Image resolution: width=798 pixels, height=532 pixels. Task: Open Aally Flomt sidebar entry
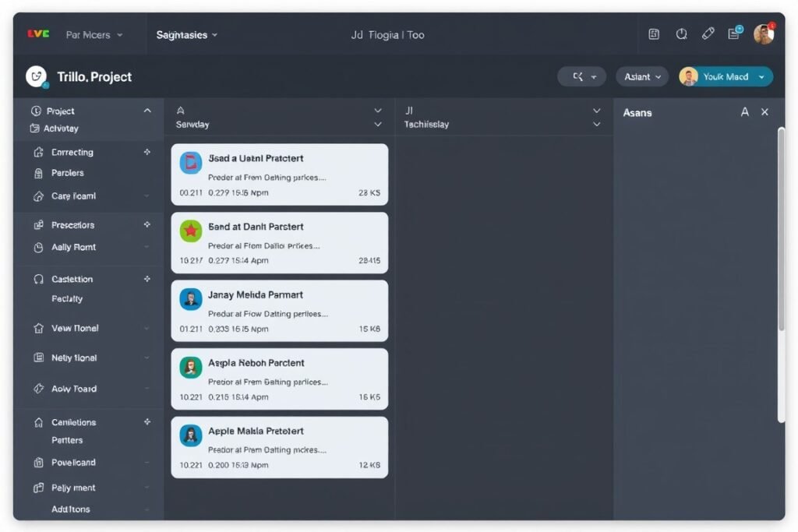pyautogui.click(x=73, y=247)
